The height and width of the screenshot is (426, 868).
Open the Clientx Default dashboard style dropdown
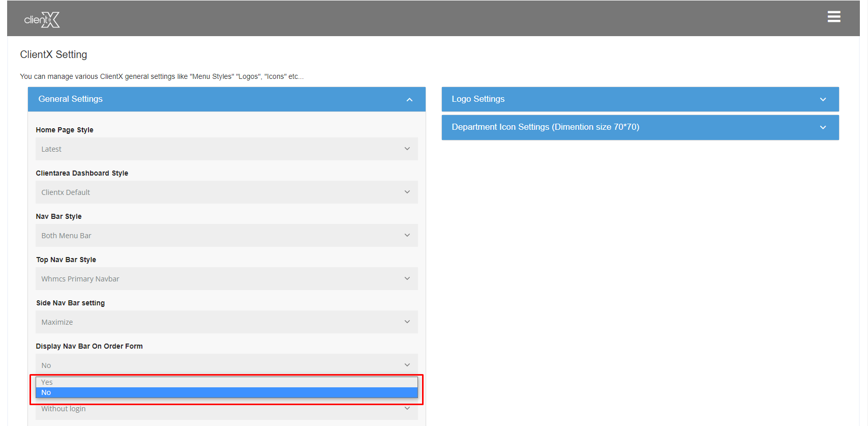226,192
